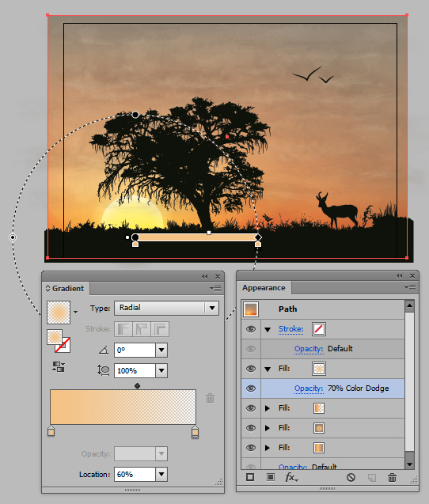Screen dimensions: 429x504
Task: Hide the bottom Fill in the Appearance list
Action: tap(251, 448)
